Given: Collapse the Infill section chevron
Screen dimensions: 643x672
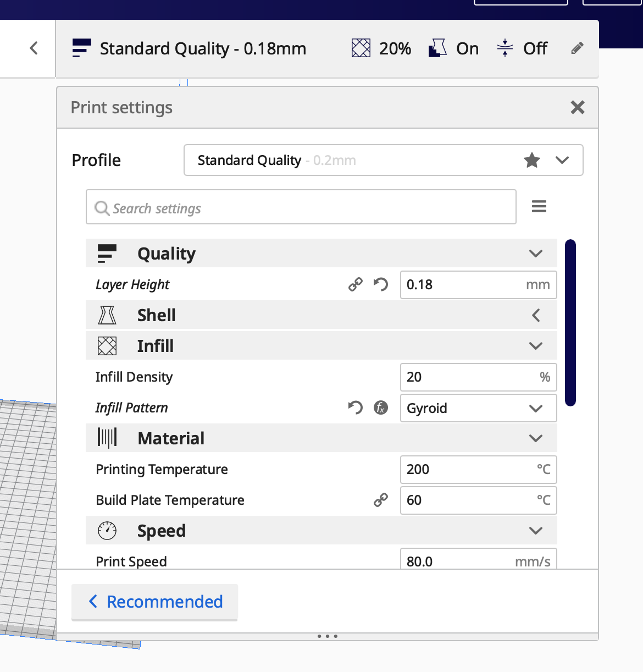Looking at the screenshot, I should [x=536, y=346].
